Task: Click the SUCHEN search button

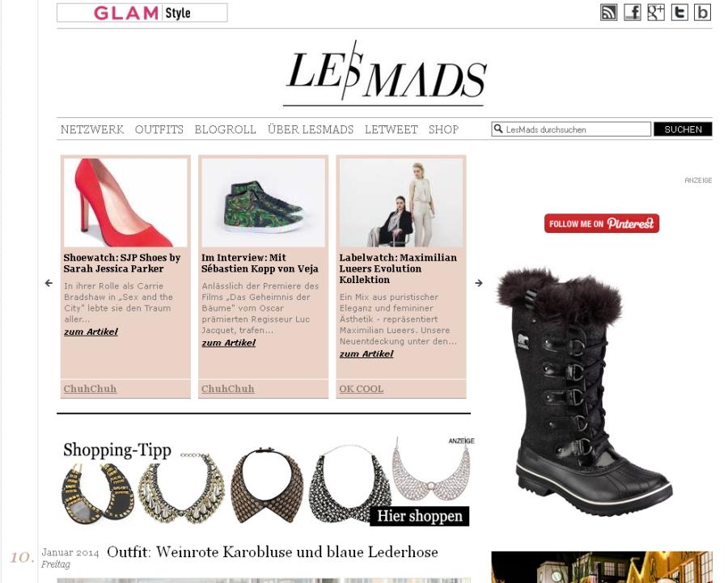Action: click(683, 129)
